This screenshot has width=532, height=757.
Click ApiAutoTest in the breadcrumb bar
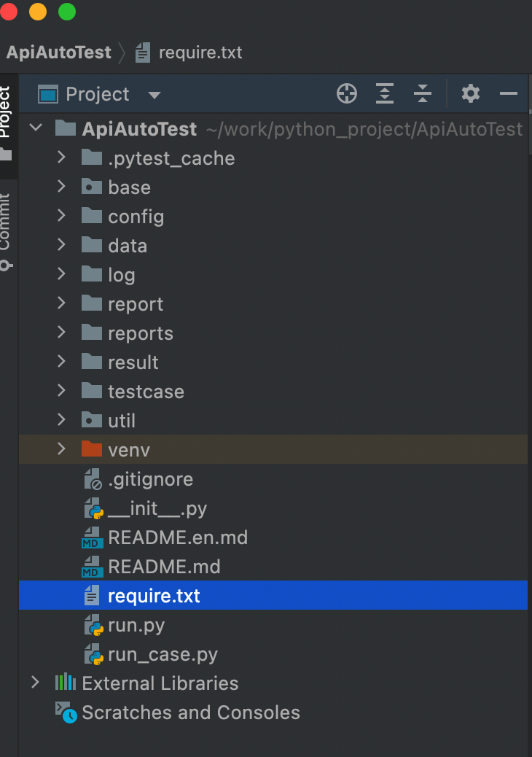tap(59, 53)
